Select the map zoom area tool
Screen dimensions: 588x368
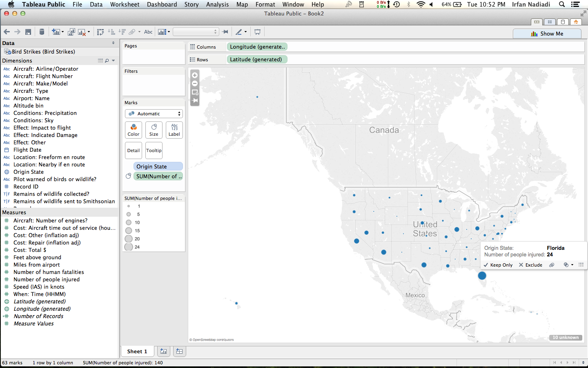click(195, 92)
